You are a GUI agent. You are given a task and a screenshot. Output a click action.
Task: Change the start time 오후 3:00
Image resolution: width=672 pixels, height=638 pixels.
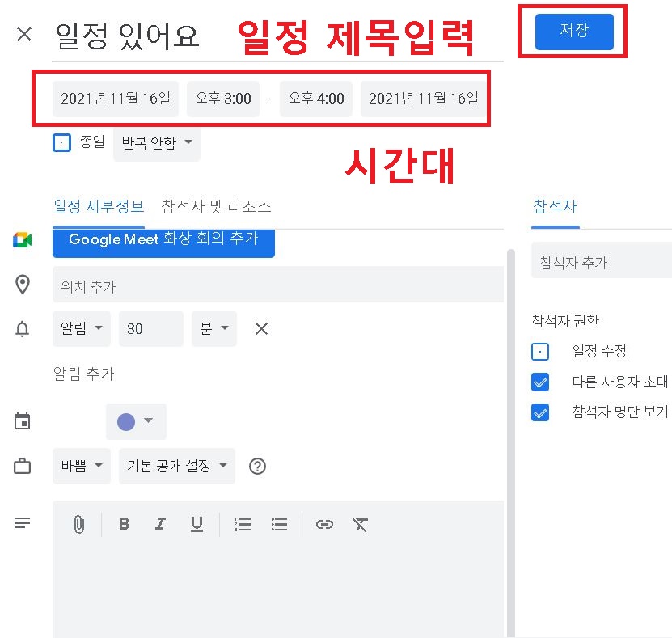pyautogui.click(x=223, y=99)
